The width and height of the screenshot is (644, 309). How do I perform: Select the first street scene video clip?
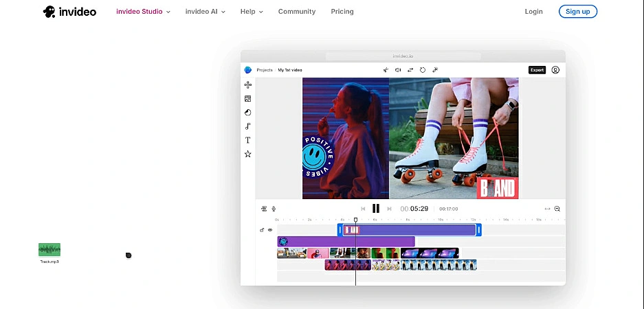click(x=291, y=253)
